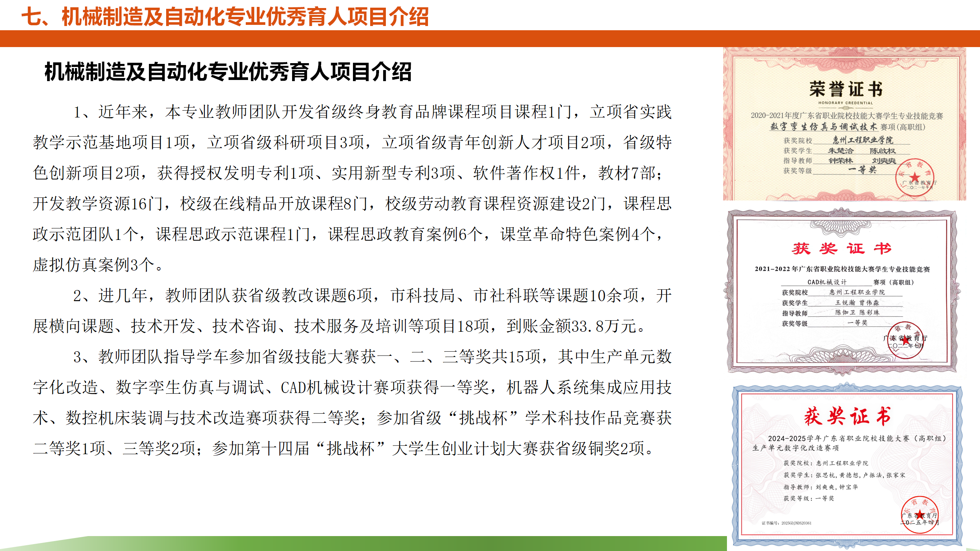Click HONORARY CREDENTIAL text on top certificate

[x=846, y=103]
